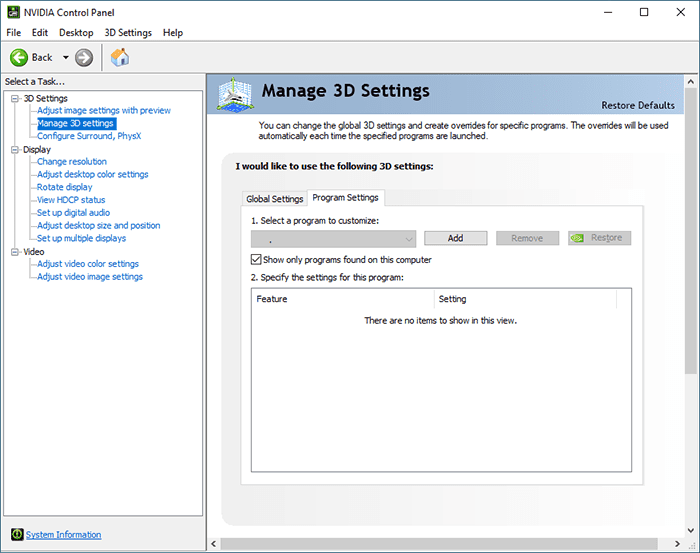This screenshot has height=553, width=700.
Task: Click the Back button label
Action: point(42,58)
